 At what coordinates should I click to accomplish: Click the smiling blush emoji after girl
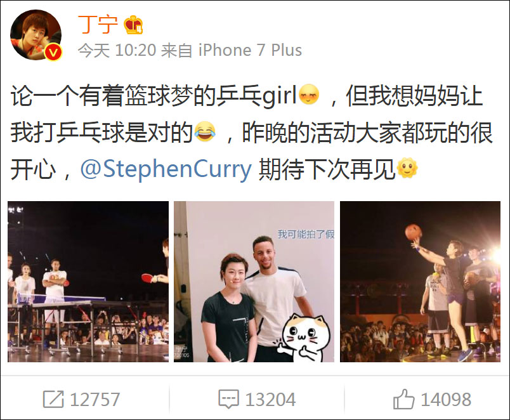pyautogui.click(x=309, y=95)
